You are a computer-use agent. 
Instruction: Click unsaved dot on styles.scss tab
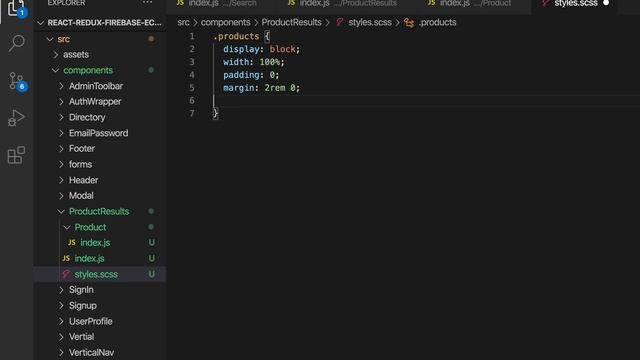(x=606, y=3)
